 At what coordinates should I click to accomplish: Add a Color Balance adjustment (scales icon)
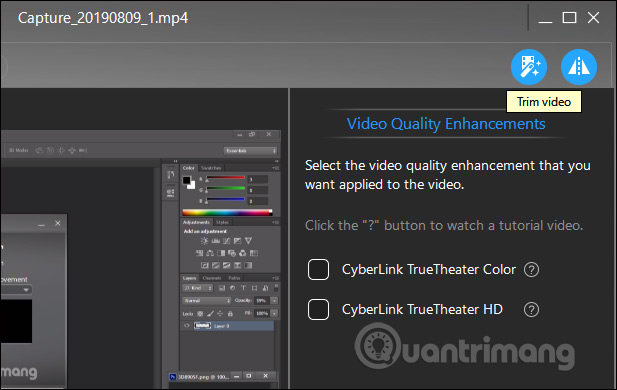pyautogui.click(x=210, y=253)
